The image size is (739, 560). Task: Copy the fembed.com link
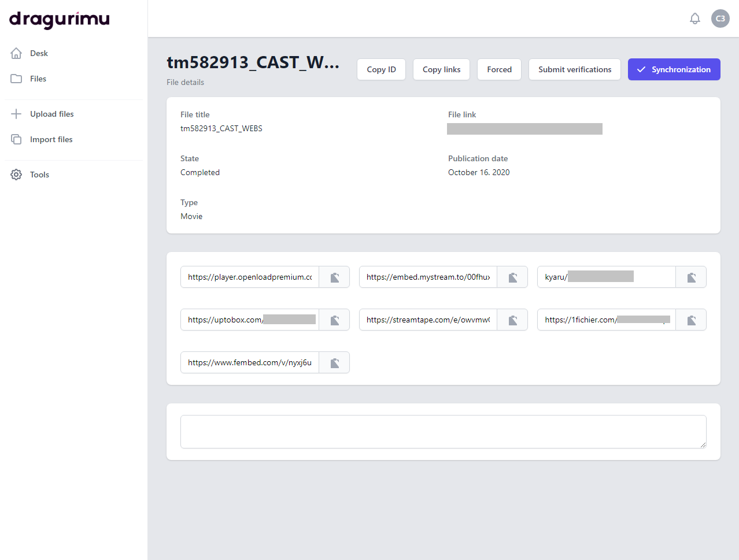[334, 363]
